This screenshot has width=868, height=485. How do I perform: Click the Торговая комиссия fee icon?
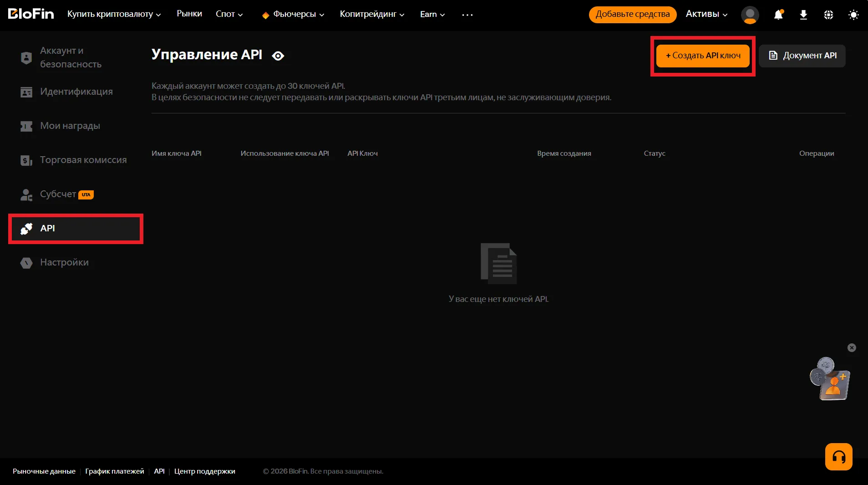pos(26,160)
